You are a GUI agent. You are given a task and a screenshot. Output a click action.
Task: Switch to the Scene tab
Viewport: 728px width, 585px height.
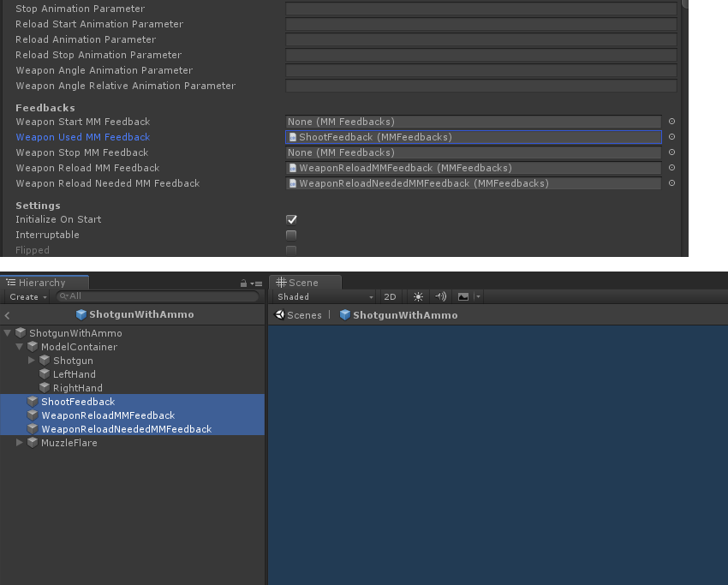[x=304, y=283]
